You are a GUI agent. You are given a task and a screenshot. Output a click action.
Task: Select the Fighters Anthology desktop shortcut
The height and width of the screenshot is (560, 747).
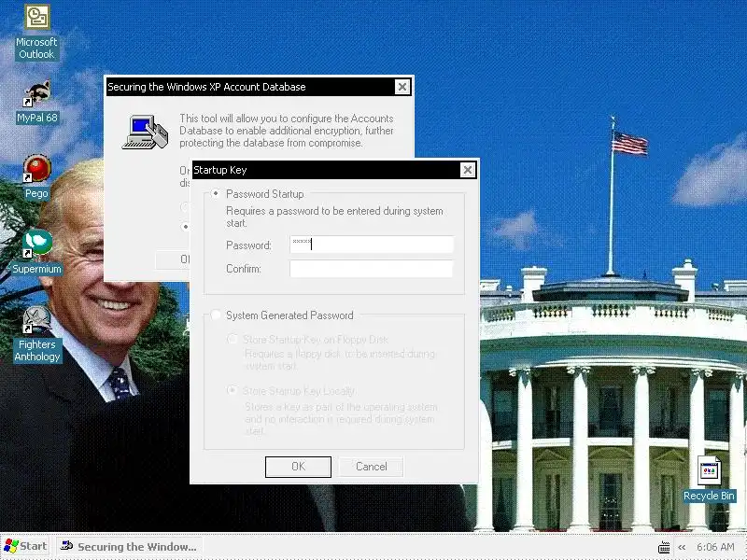pyautogui.click(x=36, y=334)
